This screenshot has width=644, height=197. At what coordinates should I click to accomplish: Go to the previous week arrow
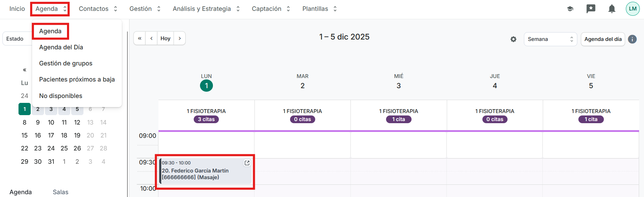(151, 38)
